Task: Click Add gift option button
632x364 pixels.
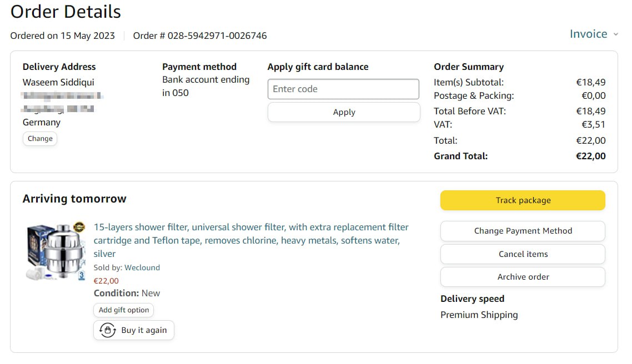Action: pyautogui.click(x=123, y=310)
